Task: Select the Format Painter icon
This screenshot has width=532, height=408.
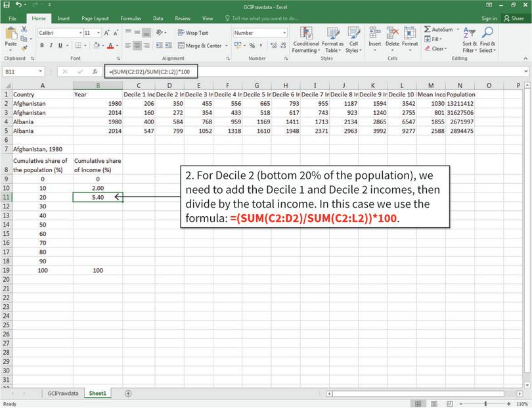Action: click(x=25, y=47)
